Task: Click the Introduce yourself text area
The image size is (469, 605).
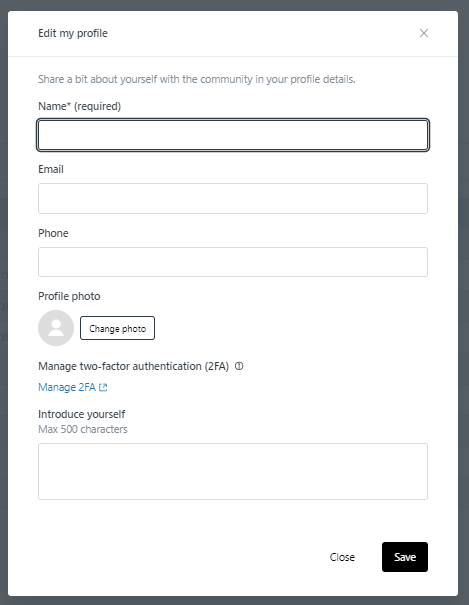Action: pos(233,471)
